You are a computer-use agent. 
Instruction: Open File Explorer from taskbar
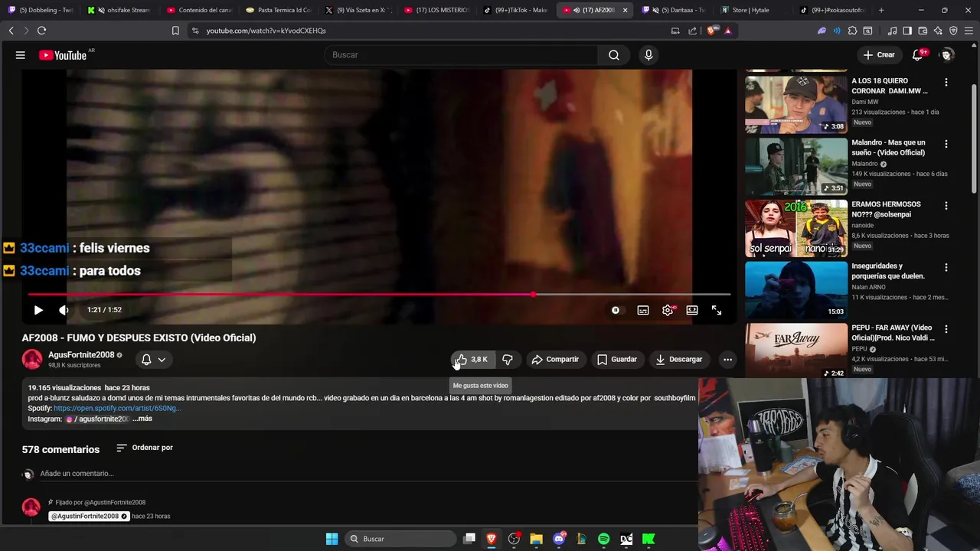click(536, 539)
